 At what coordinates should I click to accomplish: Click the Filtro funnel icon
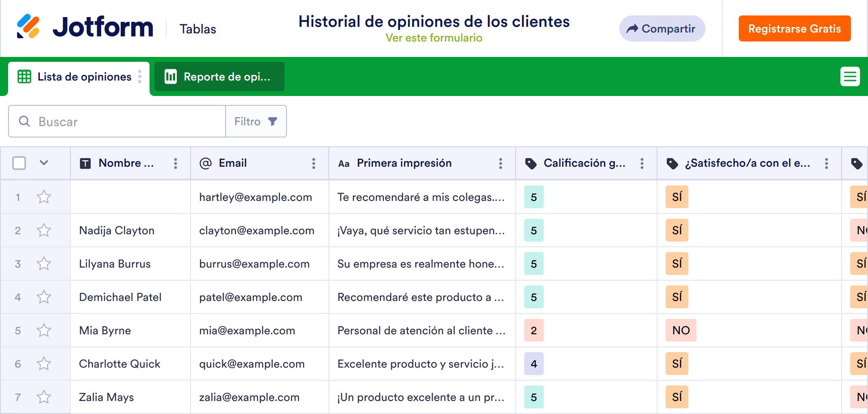[273, 121]
